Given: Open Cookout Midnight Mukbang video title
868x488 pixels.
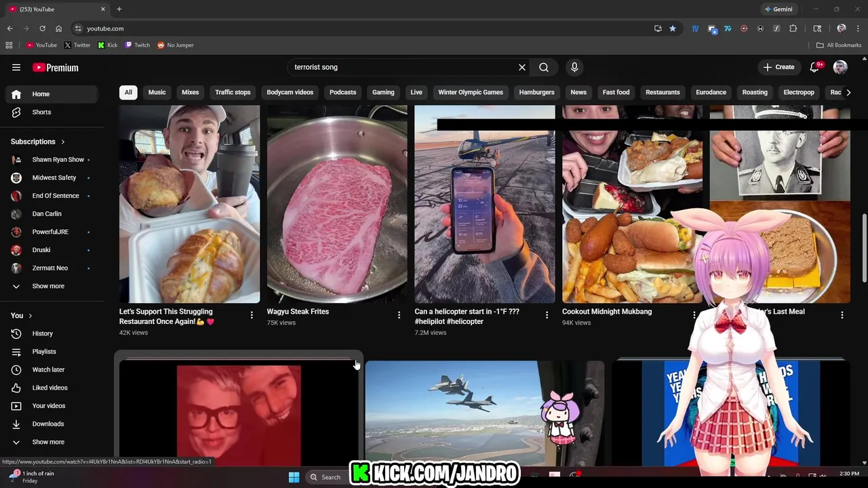Looking at the screenshot, I should click(607, 312).
